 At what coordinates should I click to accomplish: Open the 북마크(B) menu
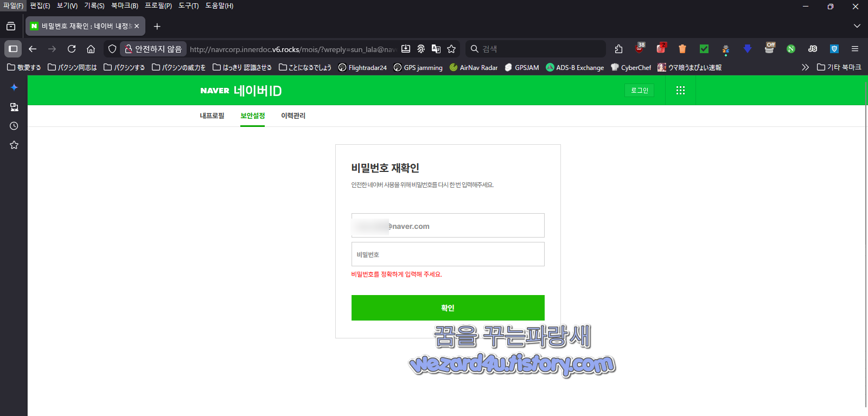[125, 6]
